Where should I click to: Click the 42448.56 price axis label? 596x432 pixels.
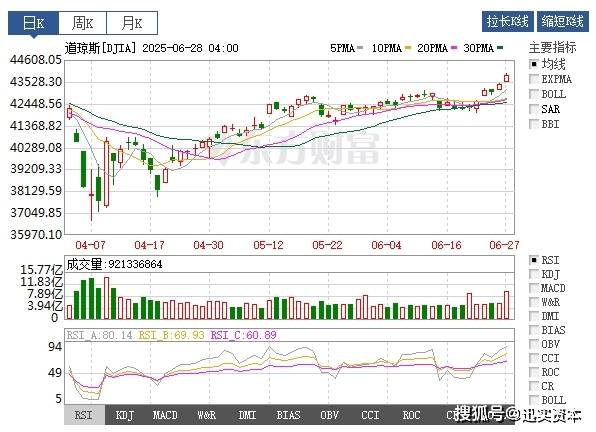36,103
